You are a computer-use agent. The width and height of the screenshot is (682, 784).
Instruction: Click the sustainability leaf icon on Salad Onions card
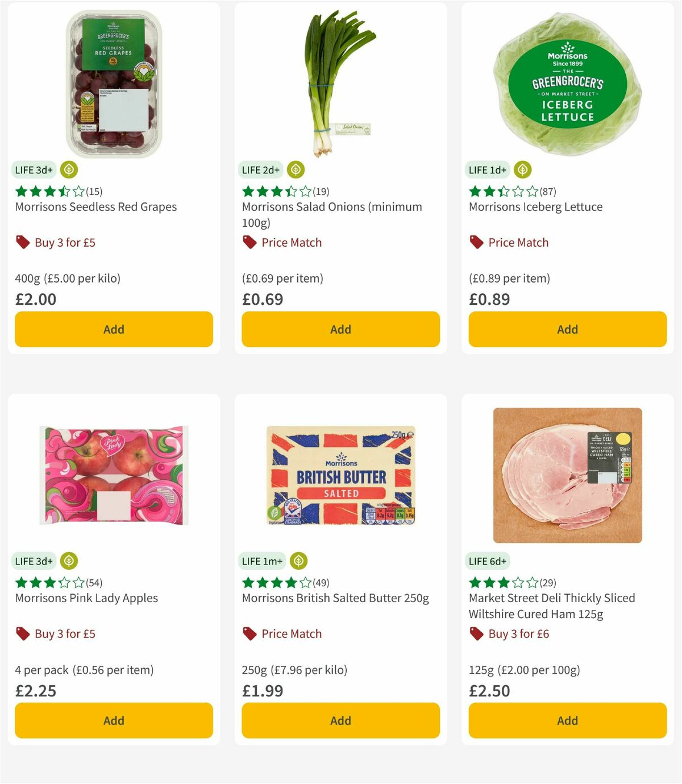(x=295, y=169)
